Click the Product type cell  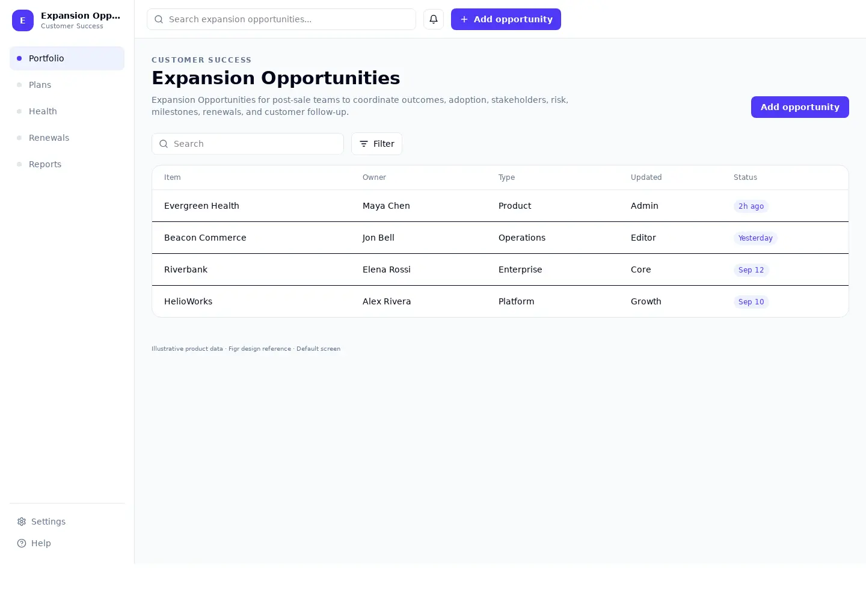click(x=515, y=206)
